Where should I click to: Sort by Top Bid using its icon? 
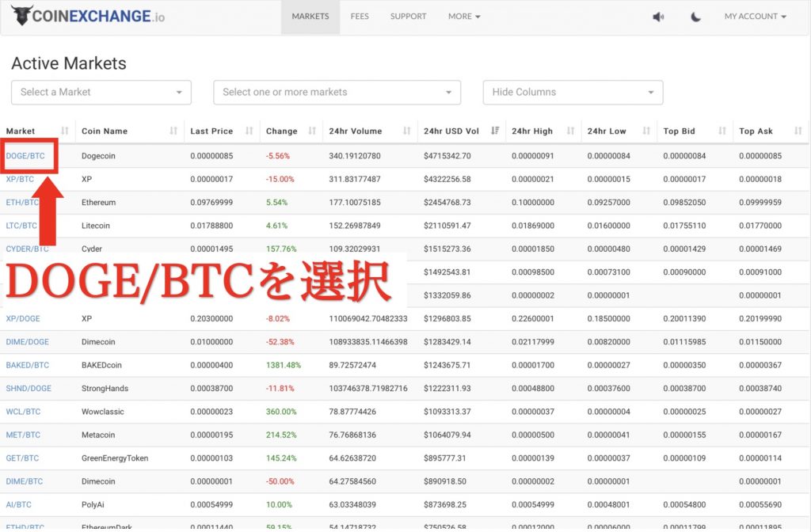[722, 131]
